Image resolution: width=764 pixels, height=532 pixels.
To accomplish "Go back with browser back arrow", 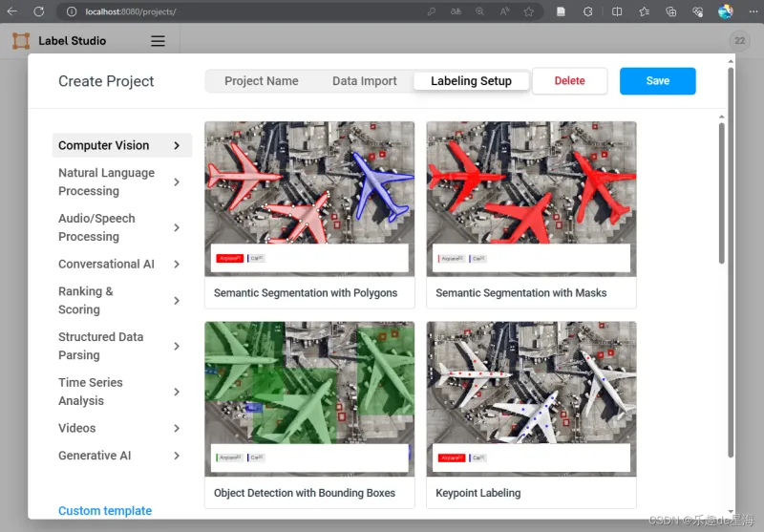I will [x=12, y=11].
